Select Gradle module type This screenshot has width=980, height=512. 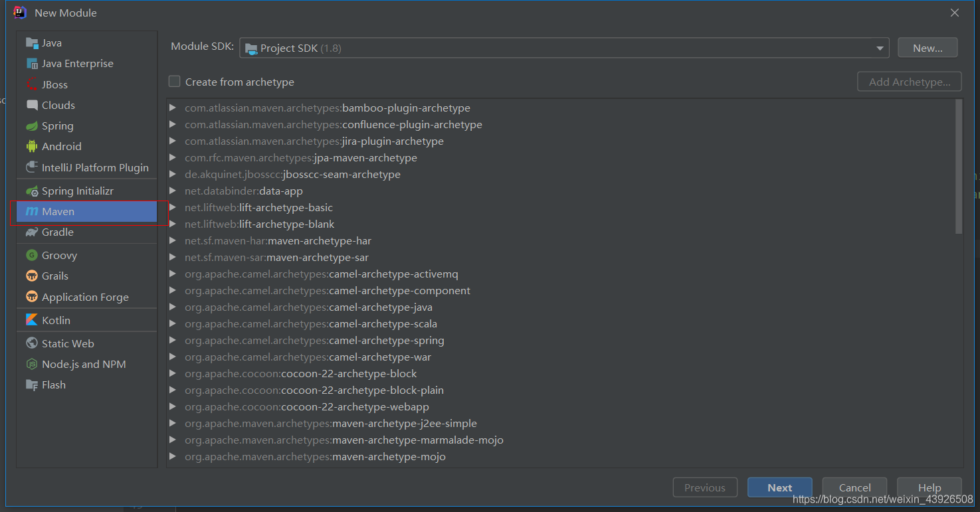click(x=87, y=232)
